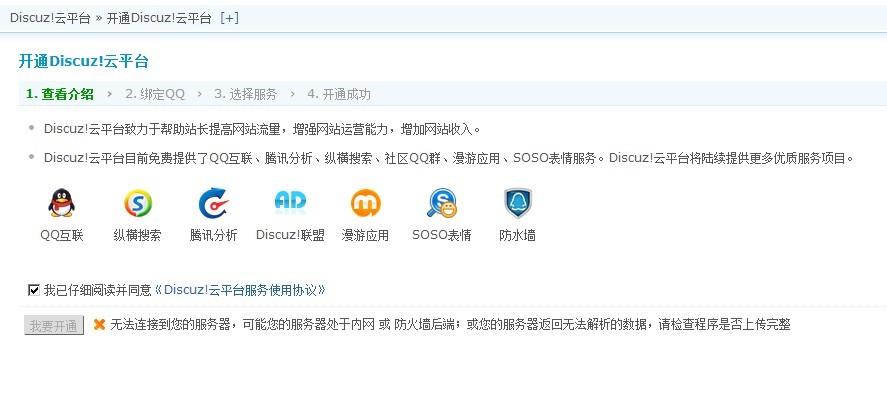The width and height of the screenshot is (887, 404).
Task: Uncheck the 我已仔细阅读并同意 checkbox
Action: click(x=33, y=291)
